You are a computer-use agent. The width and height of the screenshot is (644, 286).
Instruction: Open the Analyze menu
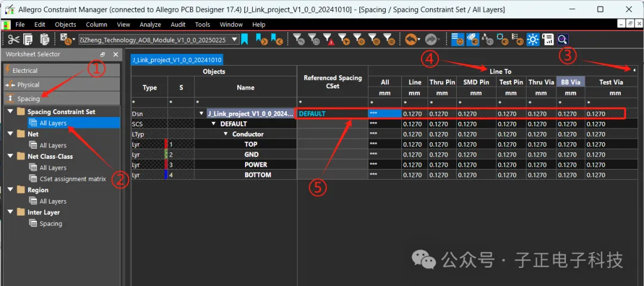(x=150, y=24)
